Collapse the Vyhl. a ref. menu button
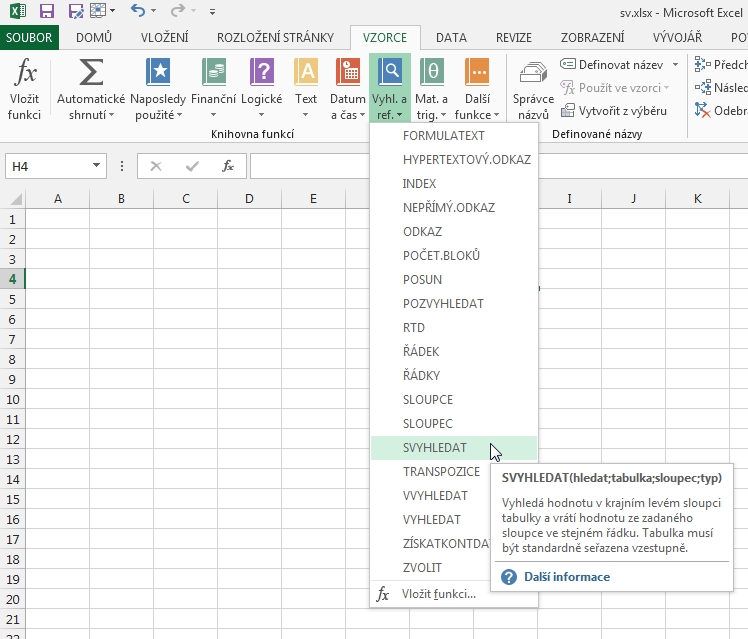Image resolution: width=748 pixels, height=639 pixels. click(x=390, y=88)
